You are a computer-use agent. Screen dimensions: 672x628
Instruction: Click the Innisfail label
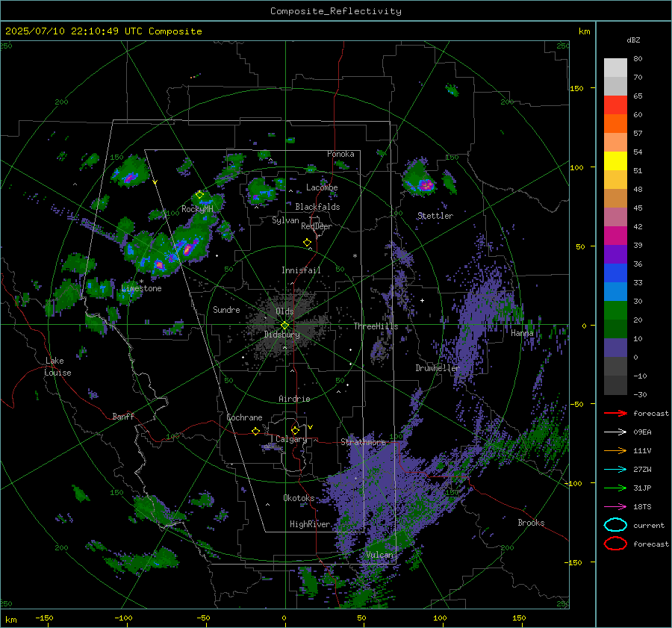[301, 270]
